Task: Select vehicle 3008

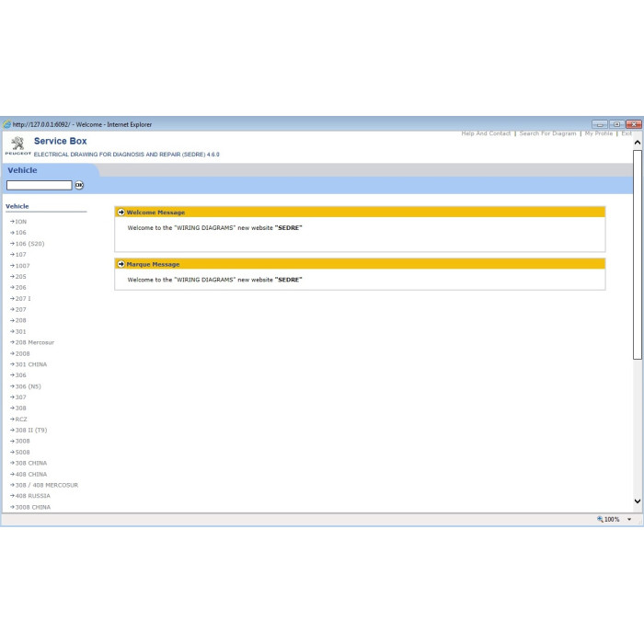Action: (x=23, y=441)
